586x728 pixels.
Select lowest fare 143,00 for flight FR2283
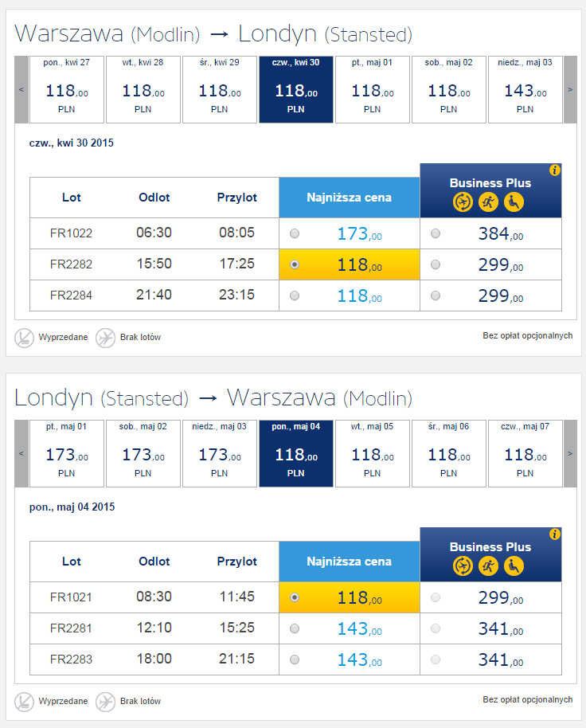click(295, 660)
